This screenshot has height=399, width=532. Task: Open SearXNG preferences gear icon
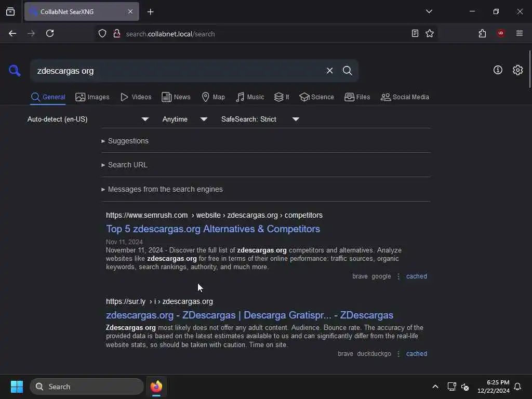517,70
